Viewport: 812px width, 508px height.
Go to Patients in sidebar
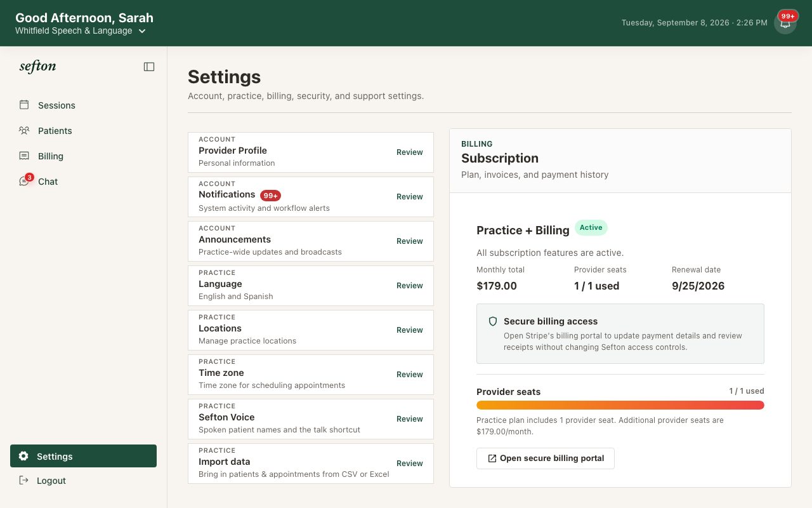point(83,131)
